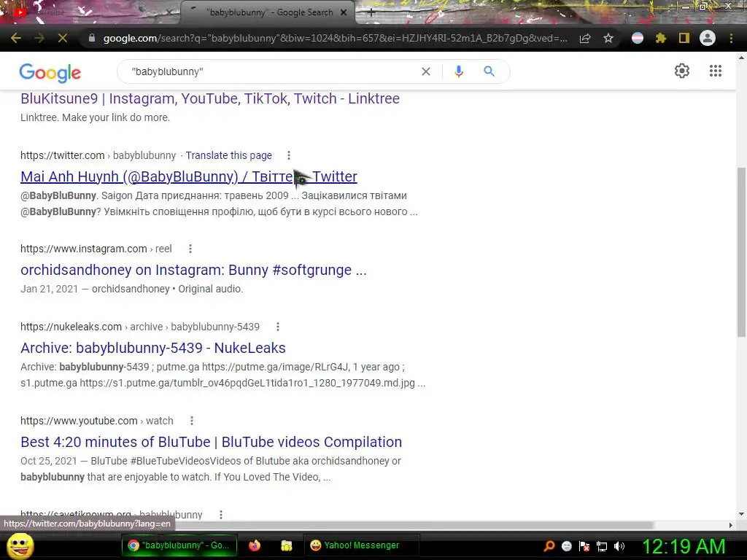This screenshot has height=560, width=747.
Task: Open the Extensions puzzle icon
Action: tap(660, 38)
